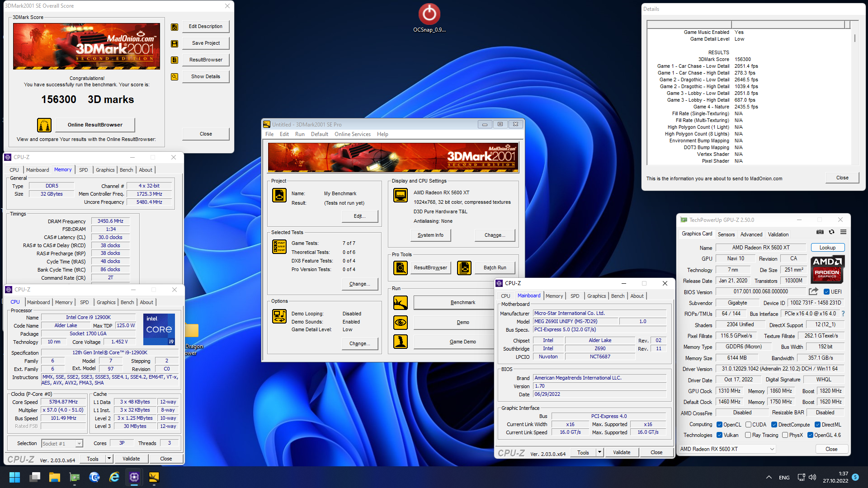Open the File menu in 3DMark2001

point(269,134)
